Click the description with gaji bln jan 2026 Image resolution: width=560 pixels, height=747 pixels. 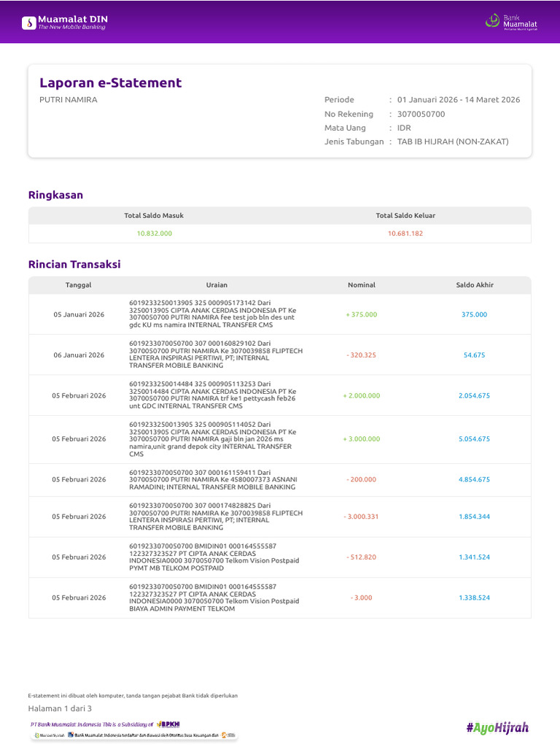212,438
